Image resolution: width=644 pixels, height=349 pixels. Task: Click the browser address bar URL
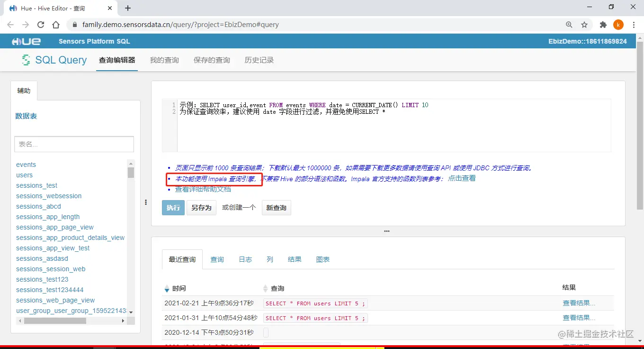click(x=180, y=25)
